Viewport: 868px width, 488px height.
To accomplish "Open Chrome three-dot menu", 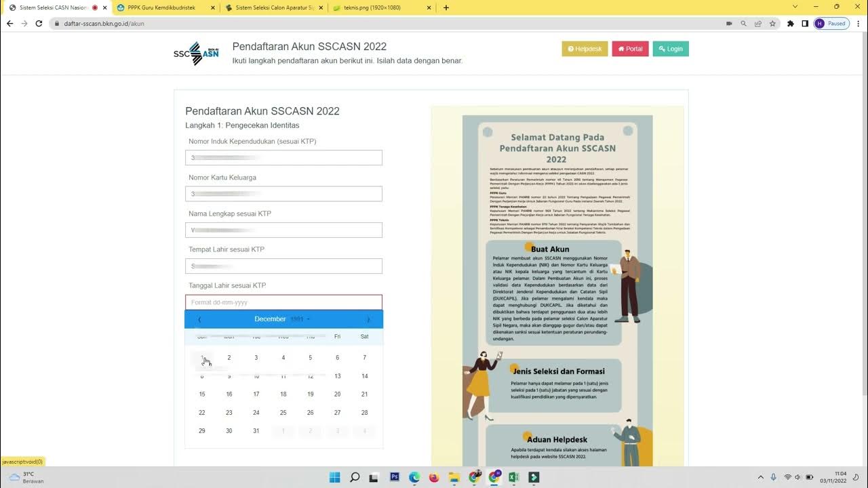I will pyautogui.click(x=859, y=23).
